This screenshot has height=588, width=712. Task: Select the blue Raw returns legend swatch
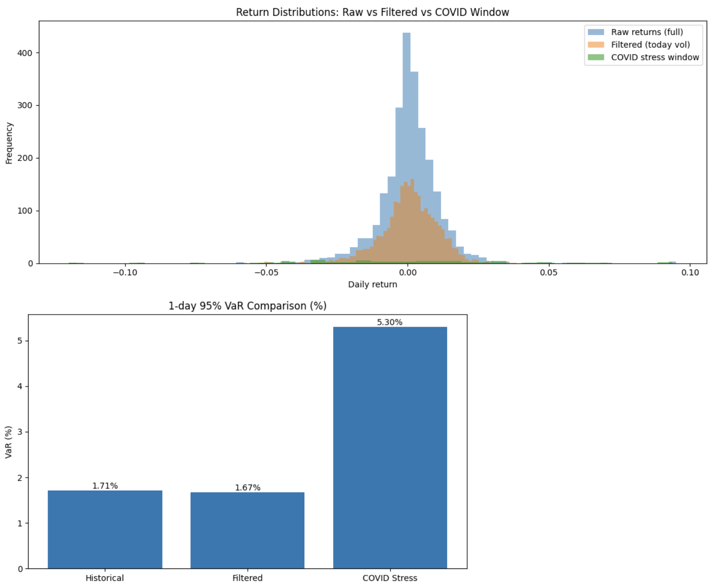597,32
